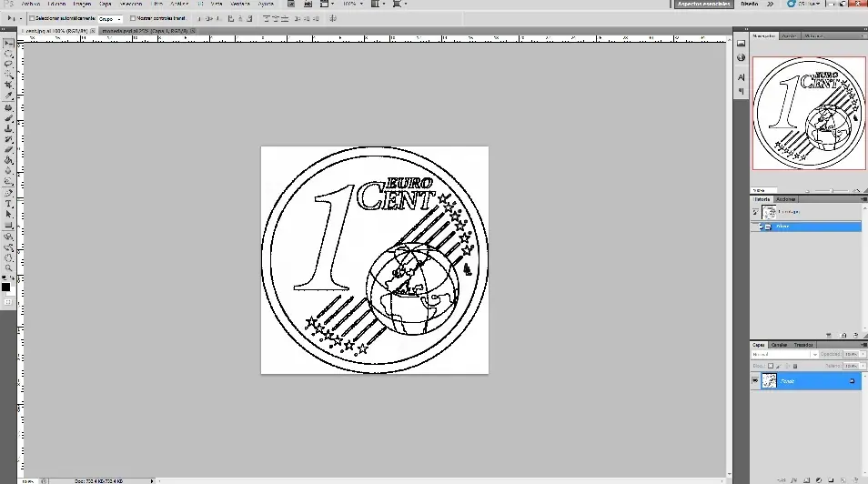The height and width of the screenshot is (484, 868).
Task: Toggle lock position in Capas
Action: tap(787, 366)
